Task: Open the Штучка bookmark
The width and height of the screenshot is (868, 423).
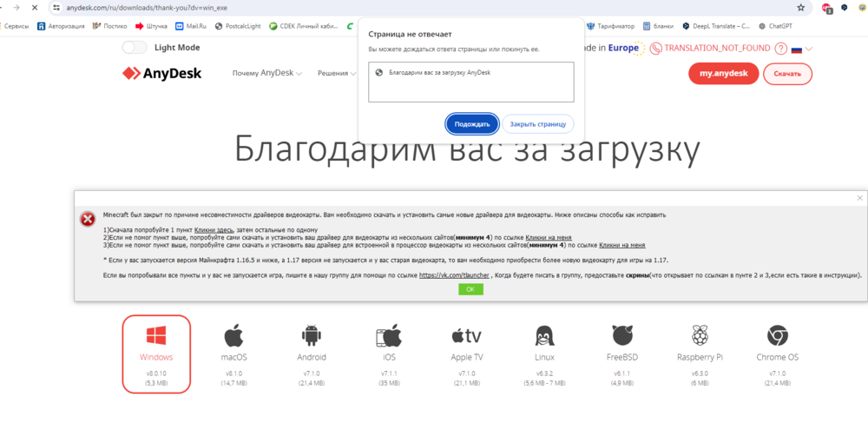Action: [151, 25]
